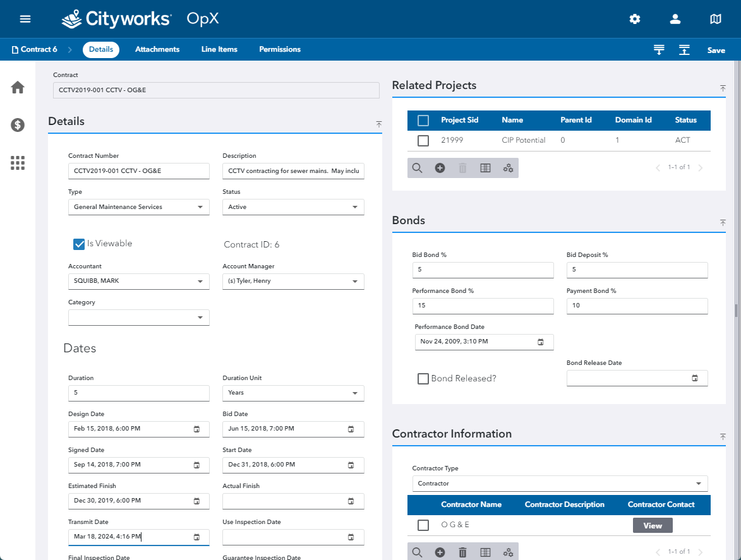Open the apps grid sidebar icon
This screenshot has width=741, height=560.
18,163
